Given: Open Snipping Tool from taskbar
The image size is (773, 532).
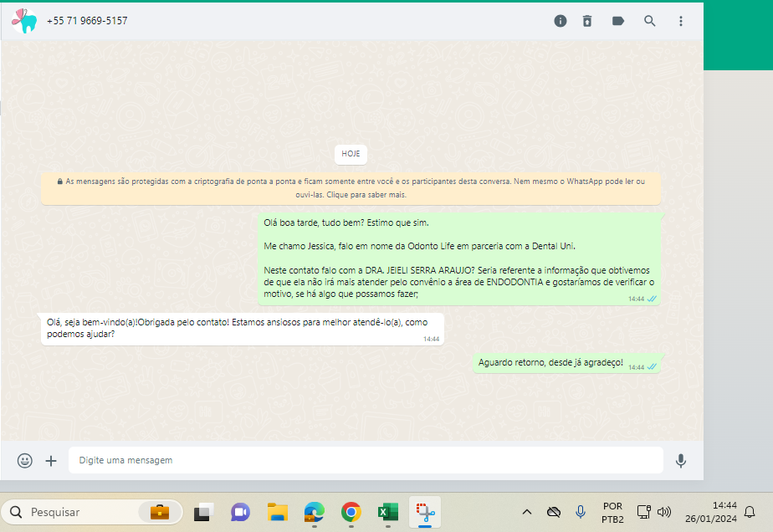Looking at the screenshot, I should pyautogui.click(x=425, y=512).
